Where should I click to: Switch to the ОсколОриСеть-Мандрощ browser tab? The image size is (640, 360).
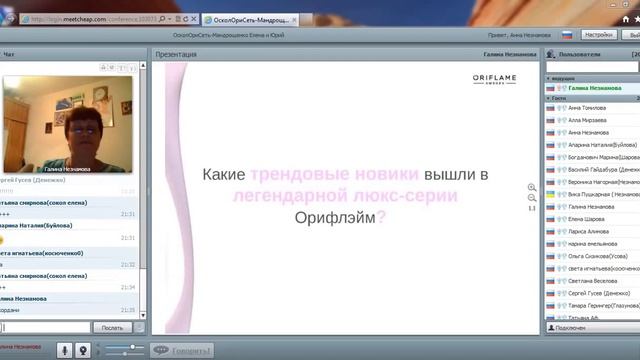point(251,20)
